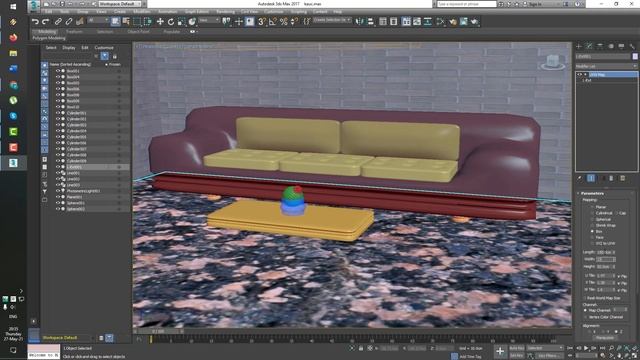Open Schematic View
Image resolution: width=640 pixels, height=360 pixels.
[x=428, y=22]
